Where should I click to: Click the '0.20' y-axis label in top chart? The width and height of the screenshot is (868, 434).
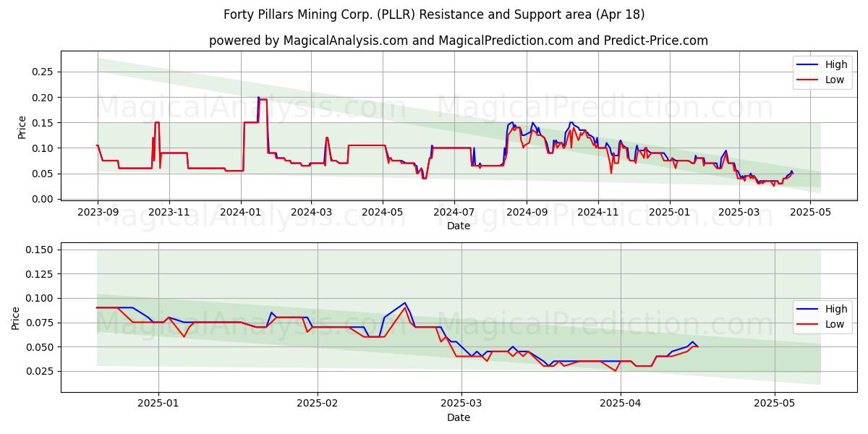pyautogui.click(x=43, y=98)
